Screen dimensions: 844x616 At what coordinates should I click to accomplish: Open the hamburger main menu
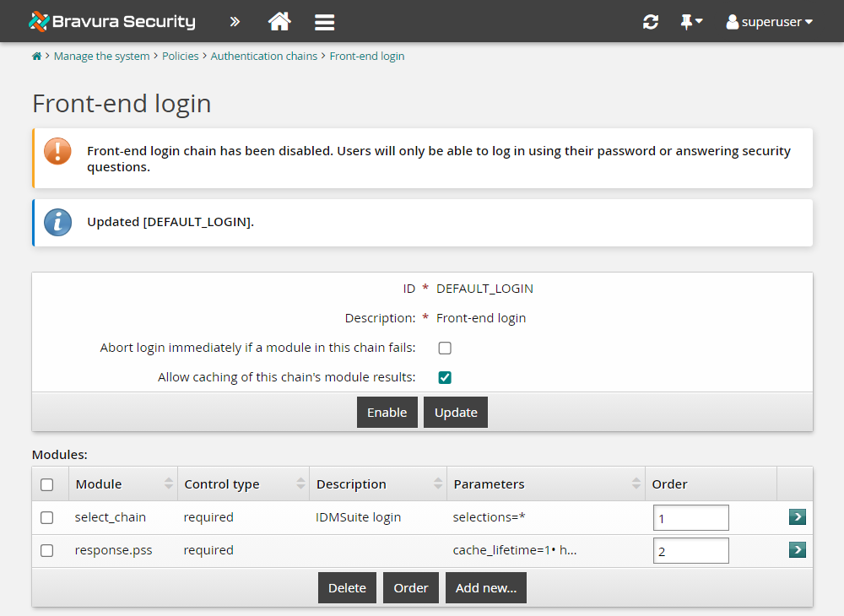325,23
